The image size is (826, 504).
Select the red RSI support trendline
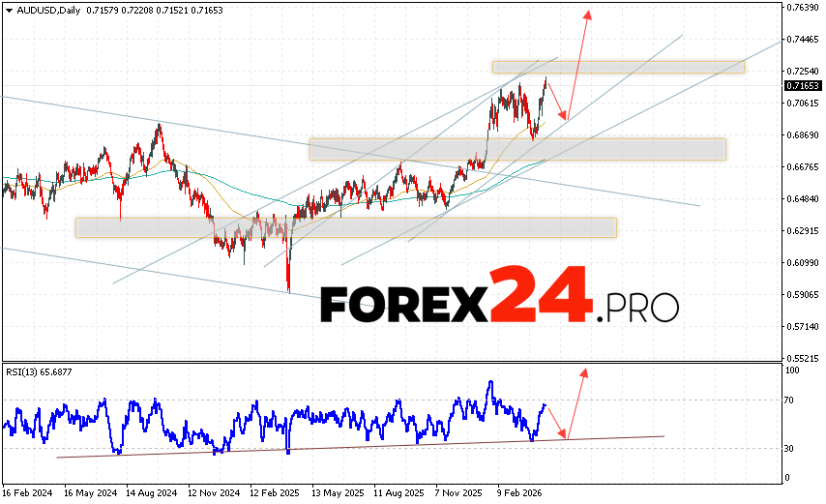(358, 446)
